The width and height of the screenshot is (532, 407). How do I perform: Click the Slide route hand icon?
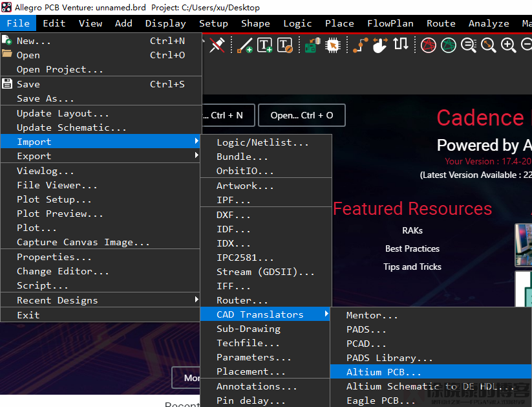click(x=380, y=45)
